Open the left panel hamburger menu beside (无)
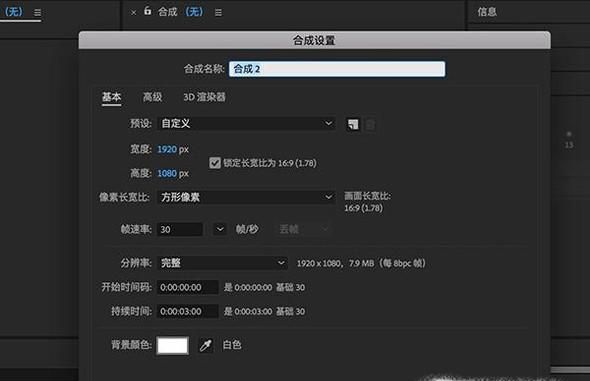The image size is (590, 381). pyautogui.click(x=37, y=13)
